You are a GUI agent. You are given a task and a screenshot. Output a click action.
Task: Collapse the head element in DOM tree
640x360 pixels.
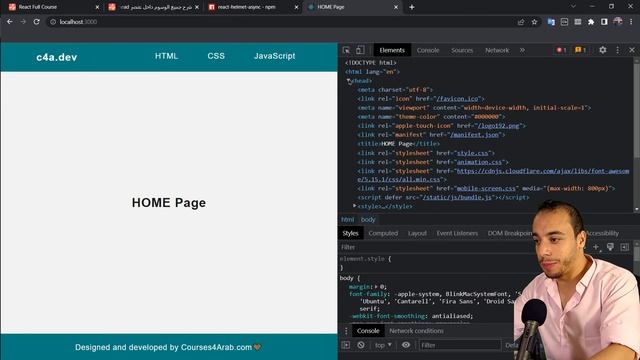pyautogui.click(x=349, y=81)
